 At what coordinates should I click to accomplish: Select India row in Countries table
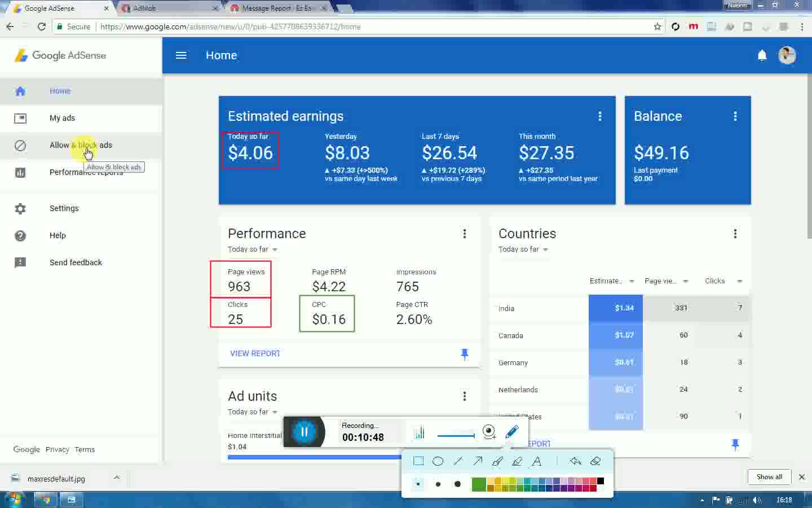tap(620, 308)
